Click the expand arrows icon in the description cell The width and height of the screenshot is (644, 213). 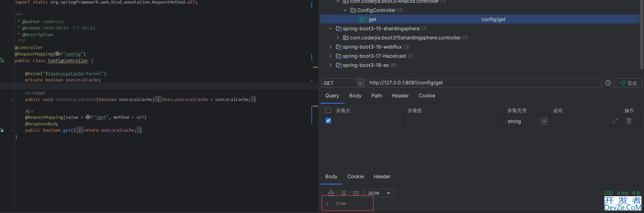pyautogui.click(x=615, y=121)
